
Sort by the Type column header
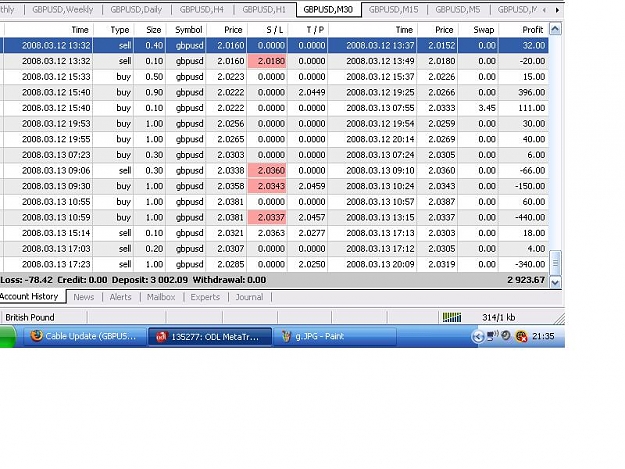(x=120, y=30)
